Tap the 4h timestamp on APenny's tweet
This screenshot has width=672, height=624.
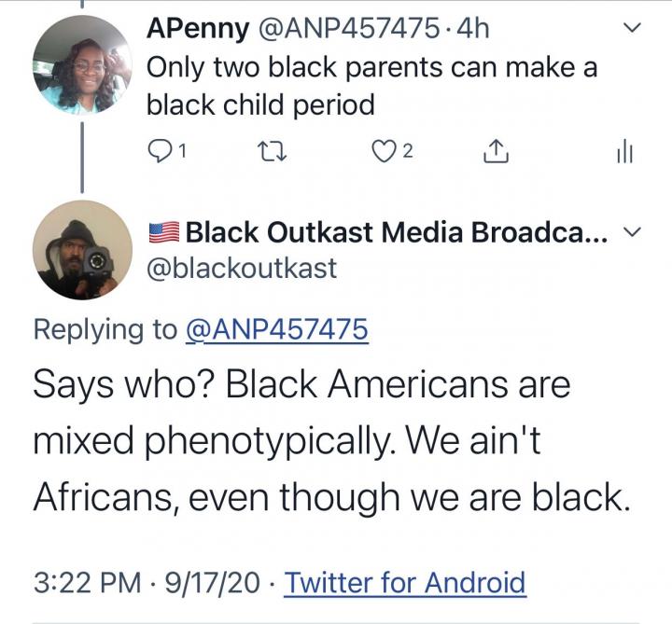[469, 29]
